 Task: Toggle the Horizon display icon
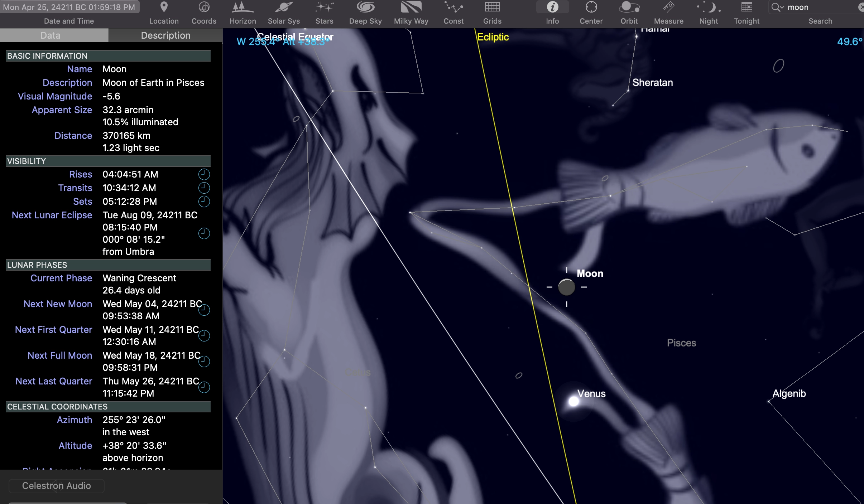point(243,8)
